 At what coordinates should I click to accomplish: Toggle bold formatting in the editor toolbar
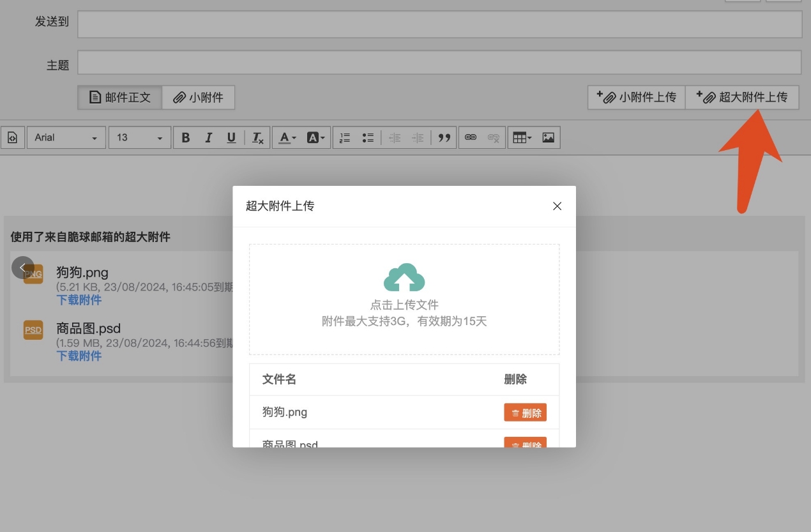(185, 137)
